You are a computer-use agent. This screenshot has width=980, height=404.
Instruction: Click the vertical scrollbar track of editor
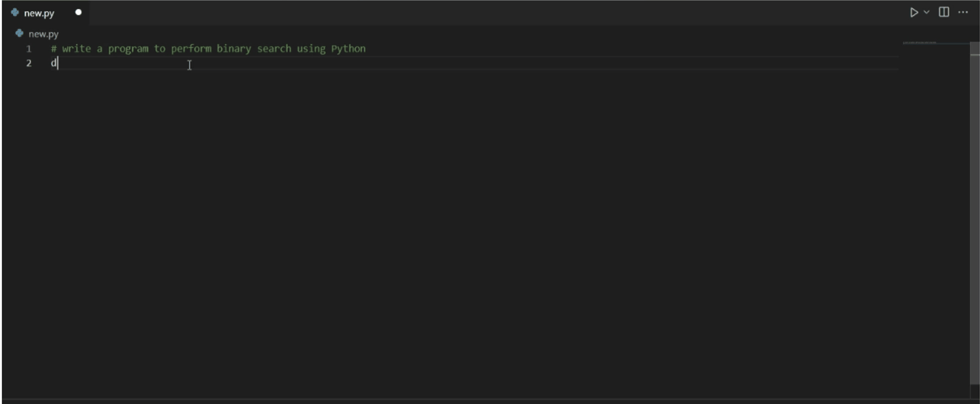point(975,220)
